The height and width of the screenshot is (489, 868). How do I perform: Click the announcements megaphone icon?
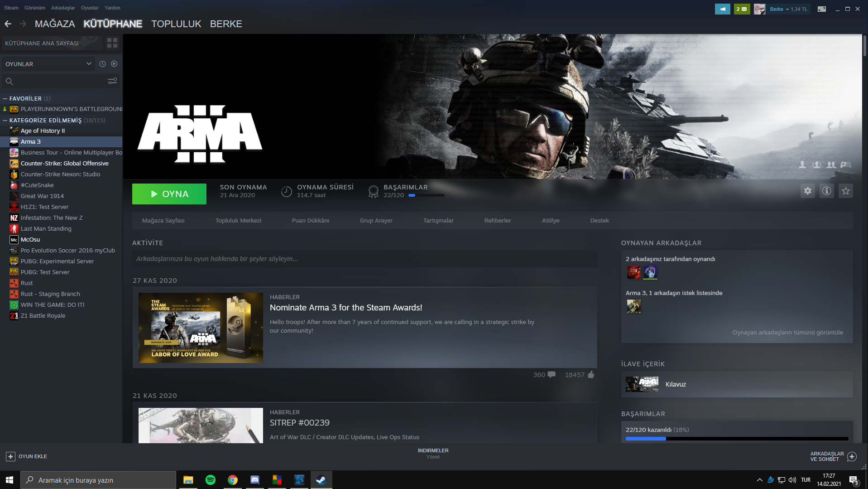[722, 9]
